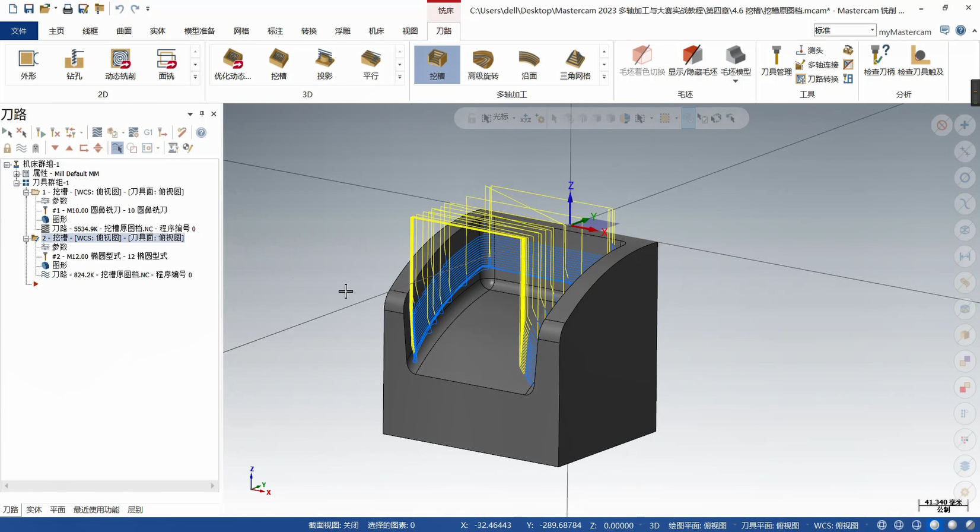Click the 多轴连接 button
This screenshot has height=532, width=980.
pyautogui.click(x=817, y=65)
